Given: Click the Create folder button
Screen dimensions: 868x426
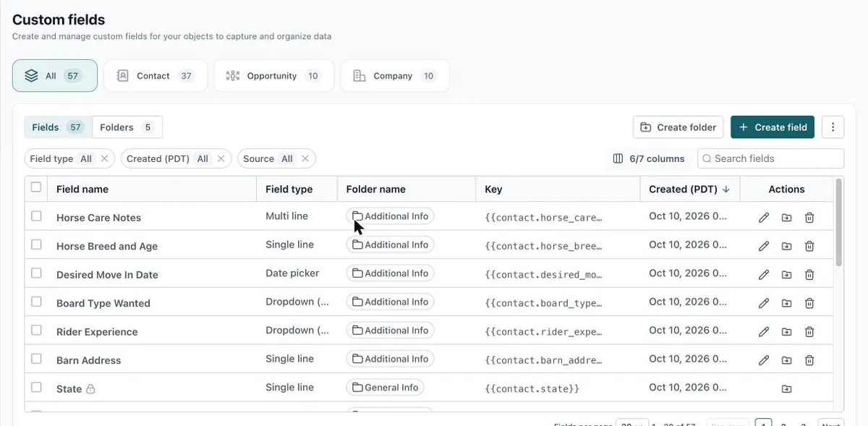Looking at the screenshot, I should (678, 127).
